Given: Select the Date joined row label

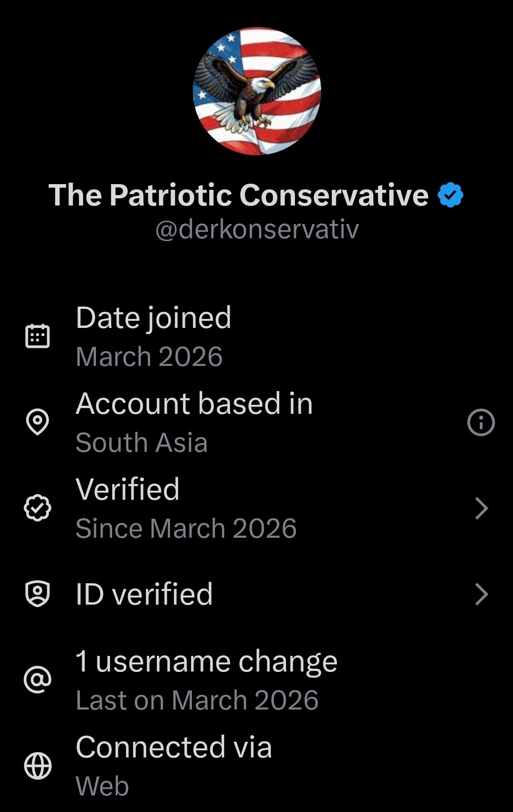Looking at the screenshot, I should (x=153, y=317).
